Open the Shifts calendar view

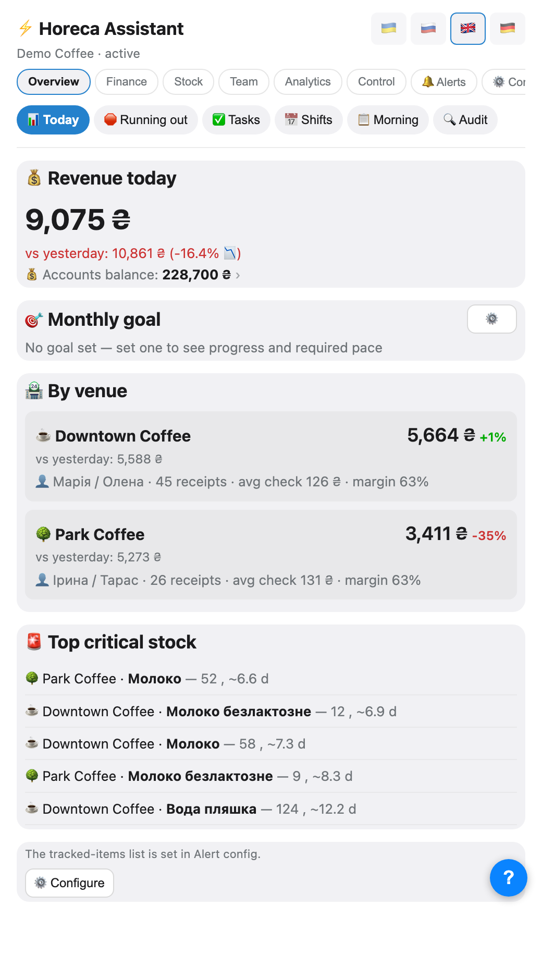pos(309,120)
